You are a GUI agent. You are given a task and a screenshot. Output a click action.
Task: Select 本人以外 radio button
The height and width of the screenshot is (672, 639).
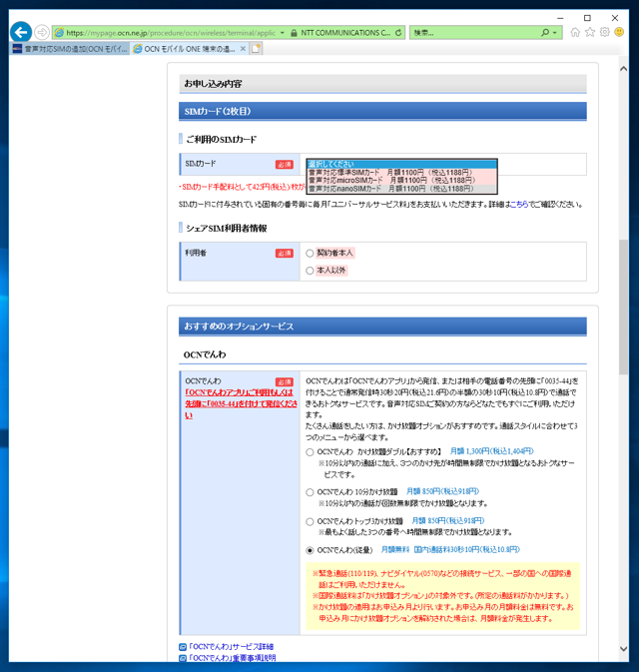(x=310, y=271)
